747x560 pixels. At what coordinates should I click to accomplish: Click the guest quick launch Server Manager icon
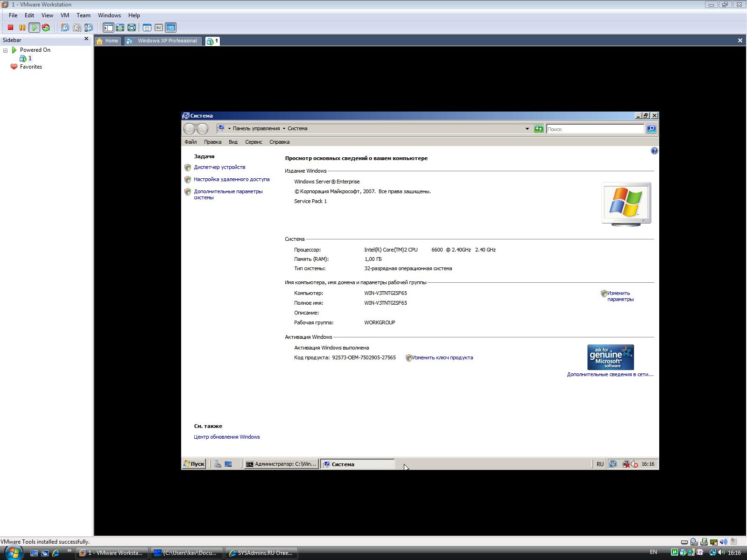(x=218, y=464)
